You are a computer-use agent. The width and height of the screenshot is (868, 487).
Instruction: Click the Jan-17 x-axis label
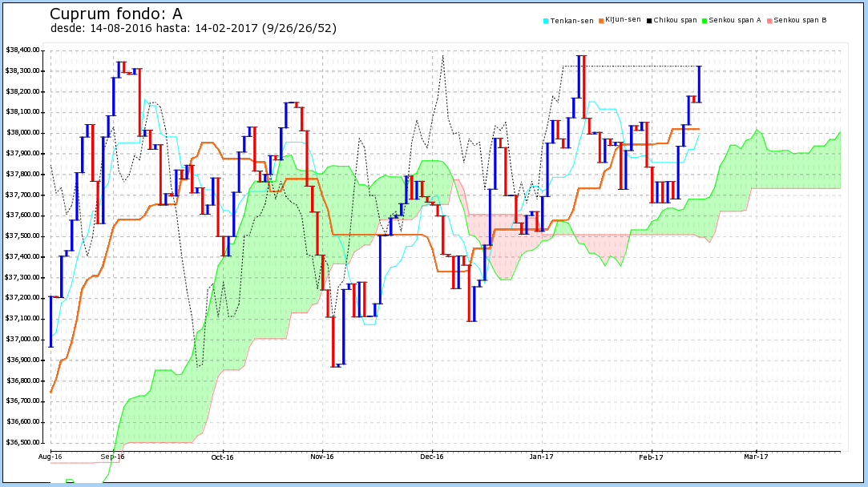[541, 457]
